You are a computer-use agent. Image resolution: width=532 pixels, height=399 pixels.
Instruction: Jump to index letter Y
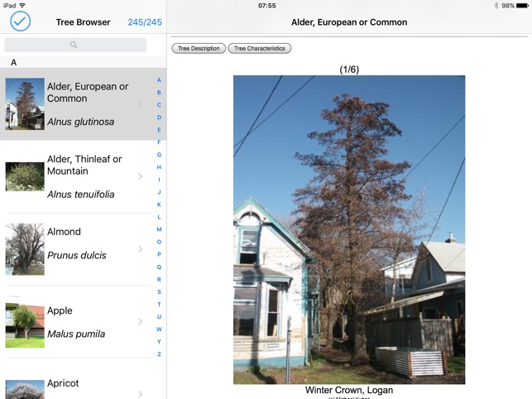coord(159,342)
